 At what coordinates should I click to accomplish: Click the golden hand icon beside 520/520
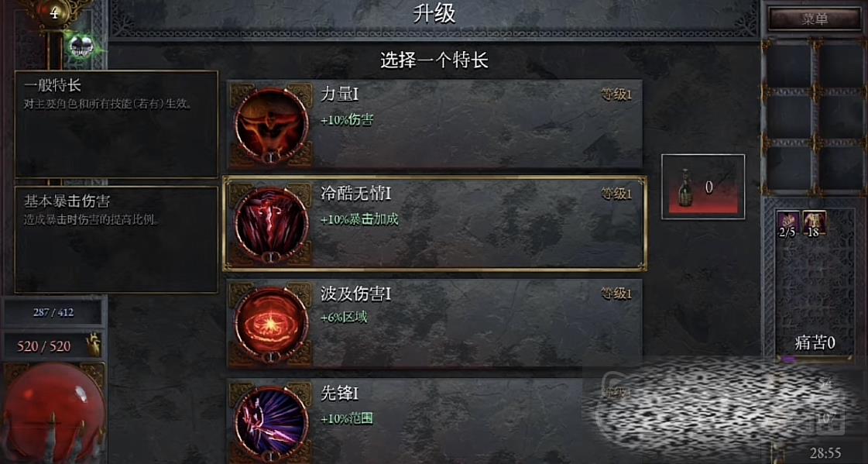(x=94, y=345)
